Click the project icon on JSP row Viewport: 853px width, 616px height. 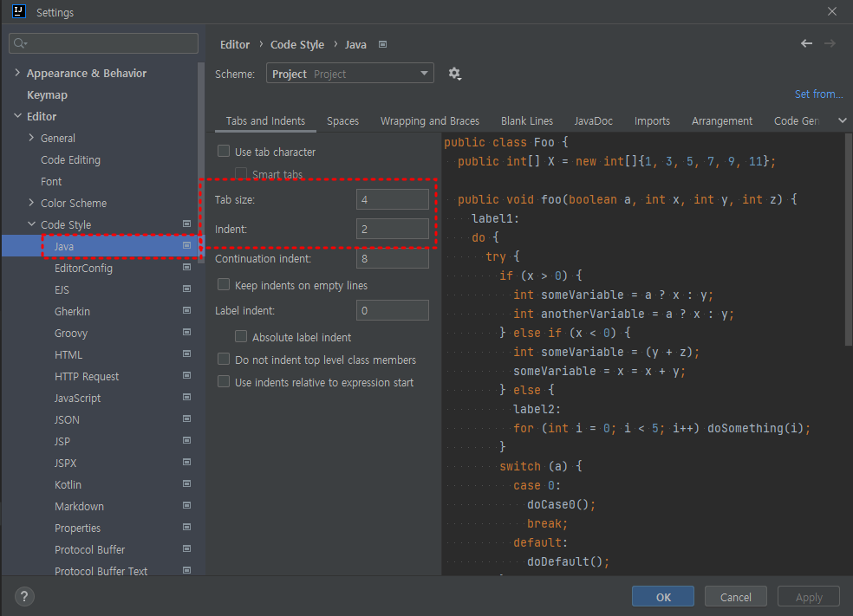click(x=186, y=440)
